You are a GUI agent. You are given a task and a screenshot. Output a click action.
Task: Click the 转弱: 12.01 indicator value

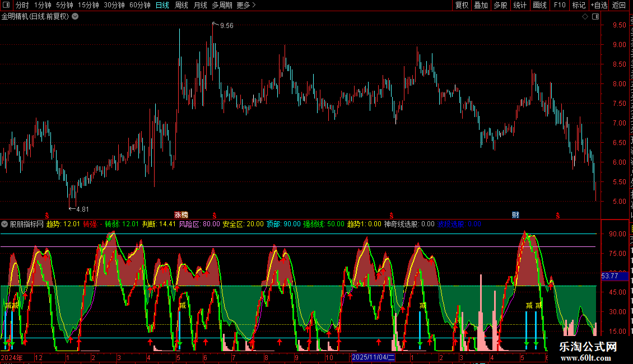tap(122, 224)
